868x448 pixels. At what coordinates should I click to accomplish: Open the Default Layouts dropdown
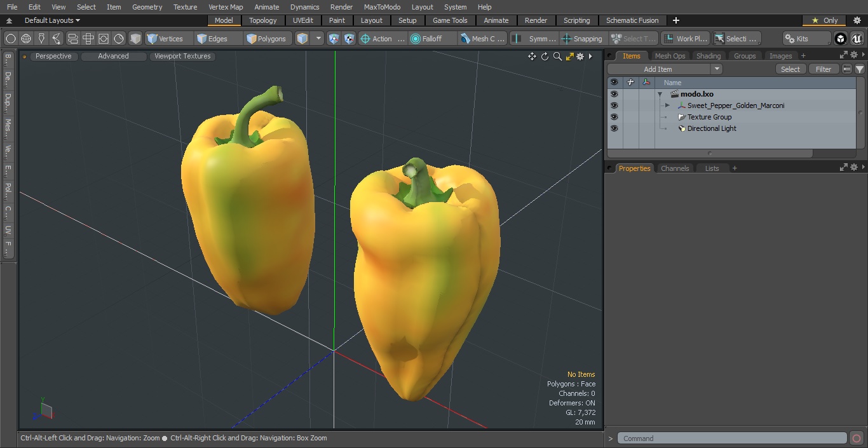(52, 20)
